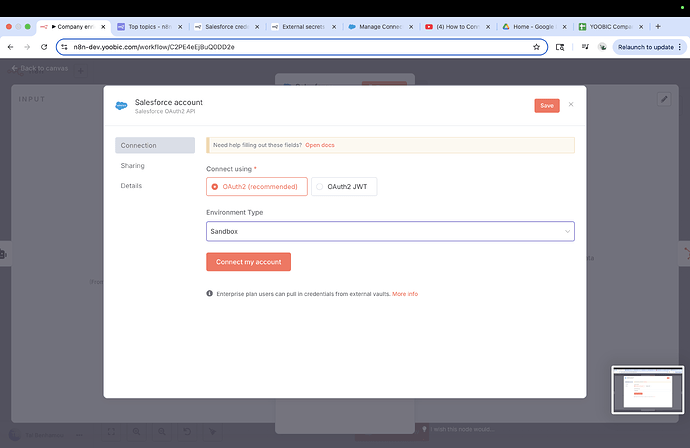Click the green macOS fullscreen button
This screenshot has width=690, height=448.
(28, 26)
